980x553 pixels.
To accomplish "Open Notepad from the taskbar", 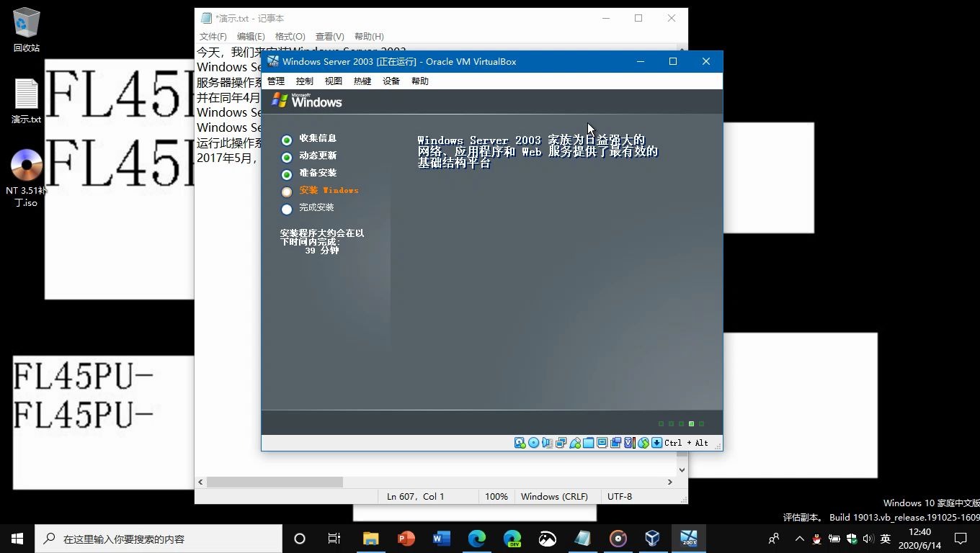I will tap(582, 539).
